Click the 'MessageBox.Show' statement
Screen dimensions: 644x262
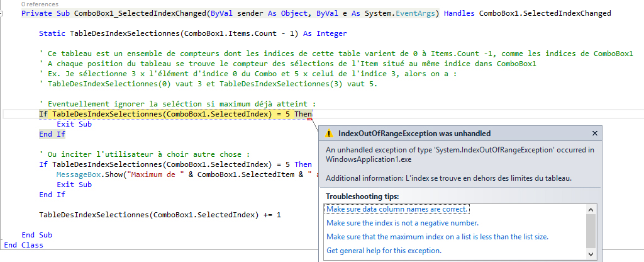[x=187, y=174]
